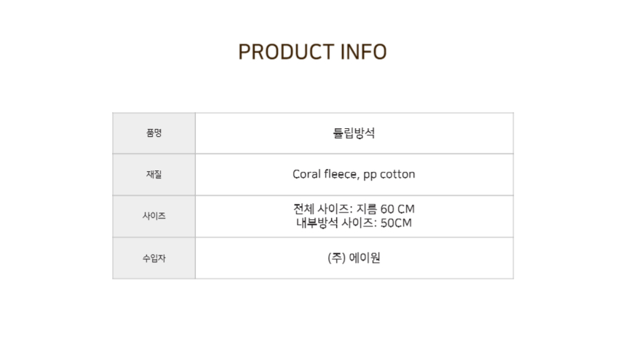Click the word INFO in the heading
This screenshot has width=626, height=364.
[363, 52]
